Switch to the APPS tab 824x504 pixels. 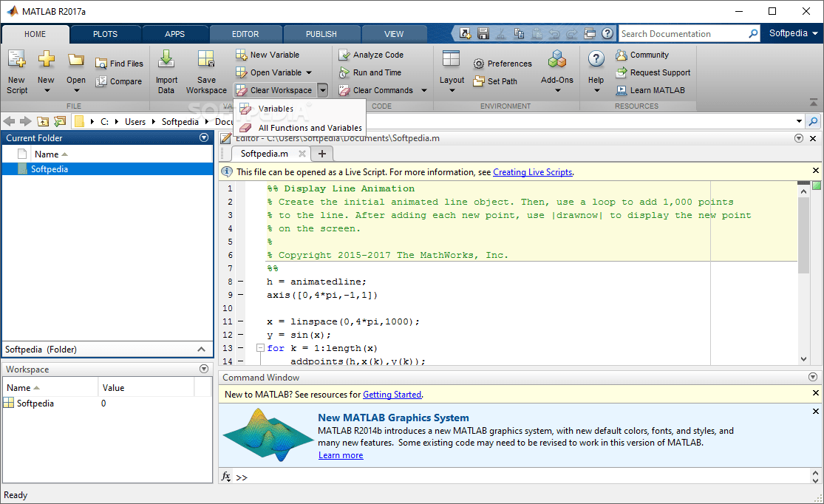[174, 34]
